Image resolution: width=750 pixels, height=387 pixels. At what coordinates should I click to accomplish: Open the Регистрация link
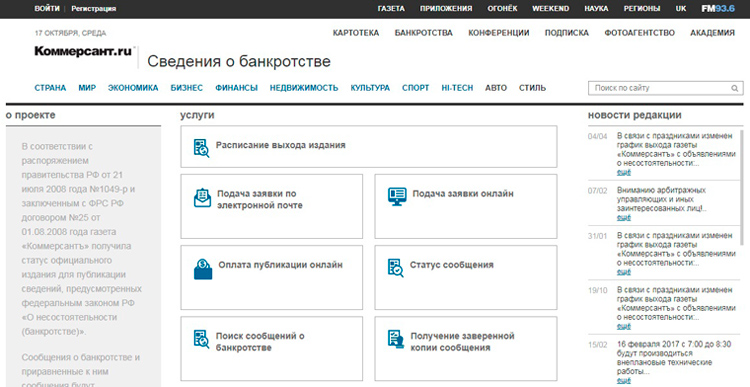[94, 9]
